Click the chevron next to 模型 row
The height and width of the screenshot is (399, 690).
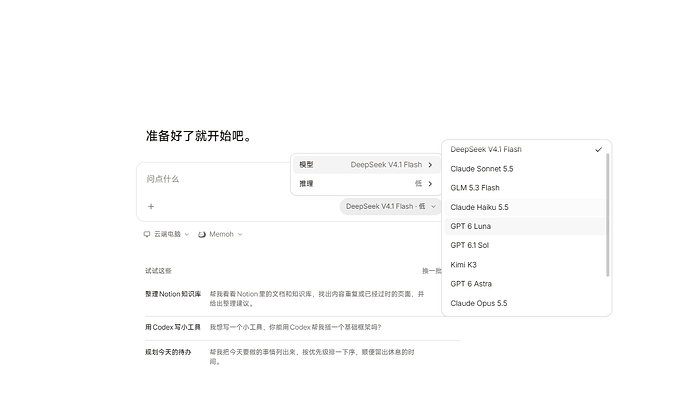click(x=430, y=165)
